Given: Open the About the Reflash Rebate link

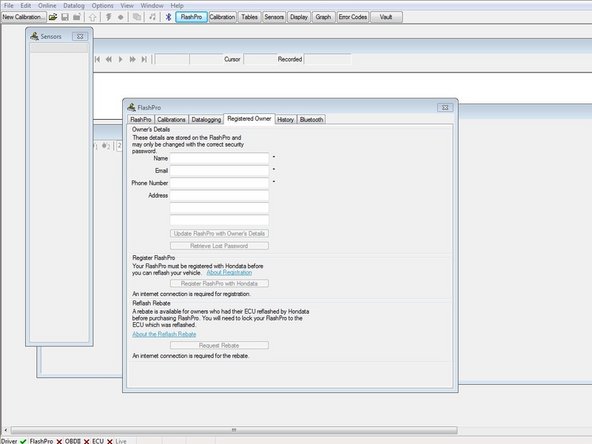Looking at the screenshot, I should click(164, 334).
